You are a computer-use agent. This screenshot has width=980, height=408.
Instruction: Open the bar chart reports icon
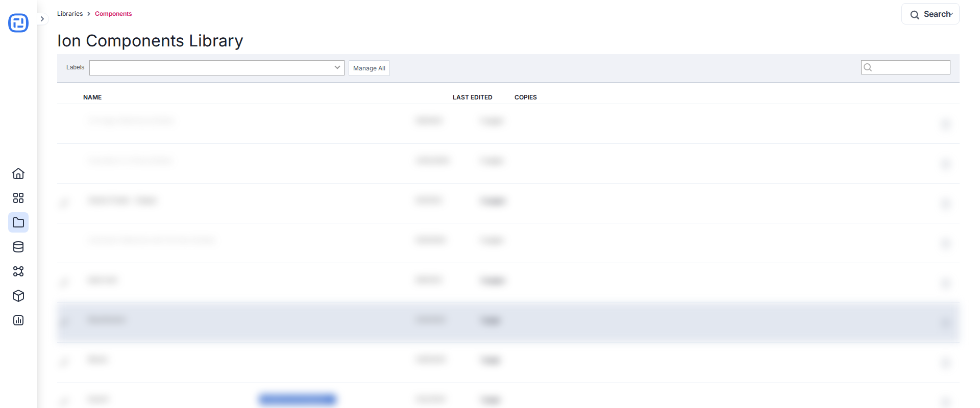click(18, 320)
